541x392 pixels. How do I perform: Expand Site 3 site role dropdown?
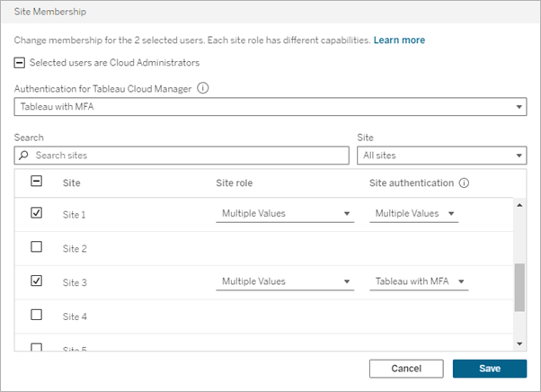(285, 281)
